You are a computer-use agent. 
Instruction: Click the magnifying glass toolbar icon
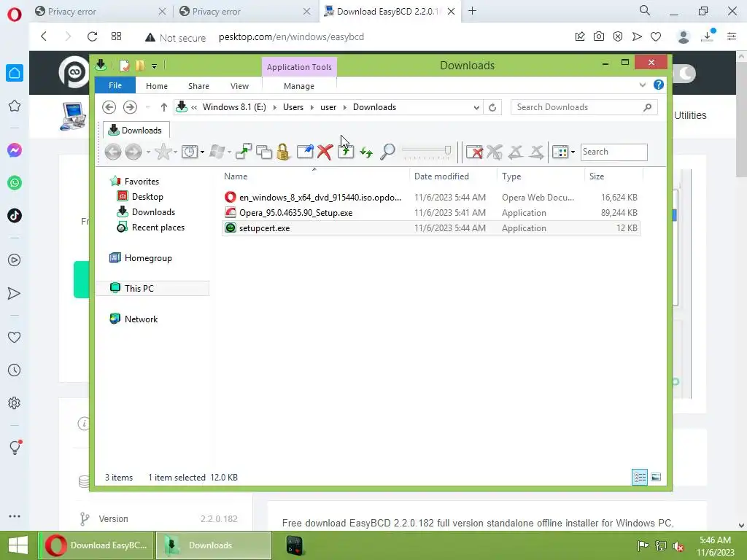point(387,152)
